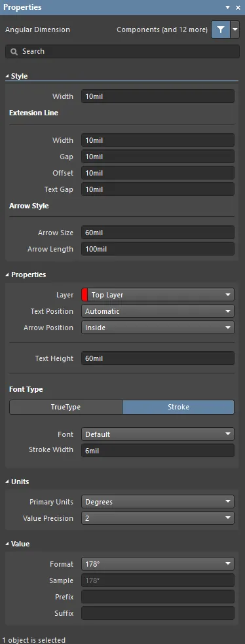The width and height of the screenshot is (245, 644).
Task: Select the TrueType font type
Action: tap(66, 407)
